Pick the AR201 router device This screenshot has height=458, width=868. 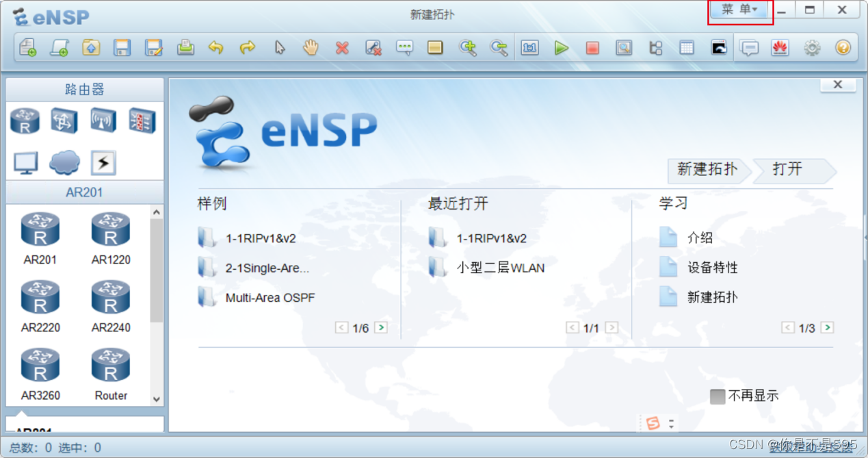tap(40, 238)
